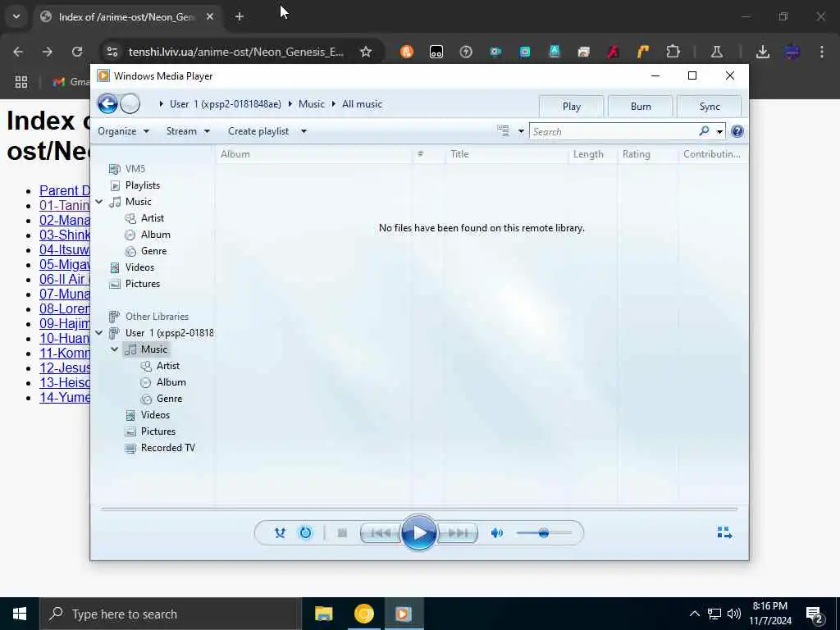Select Album under the remote Music

pos(171,382)
